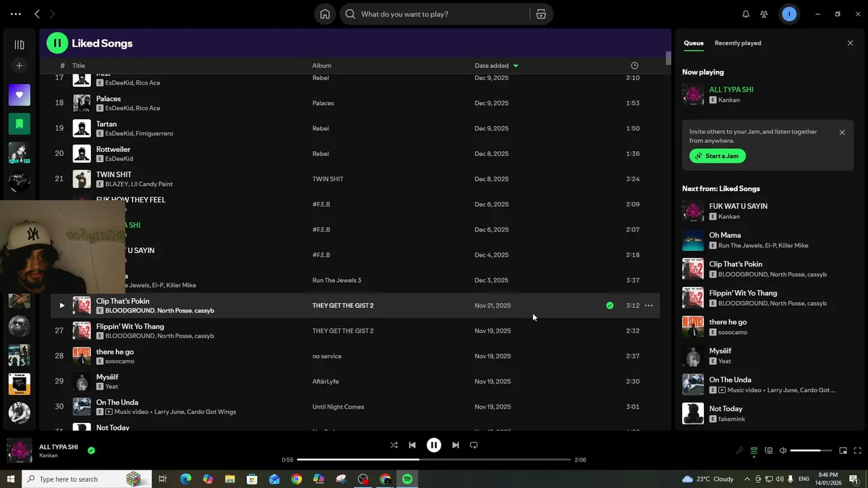Open the three-dot app menu at top left

16,14
